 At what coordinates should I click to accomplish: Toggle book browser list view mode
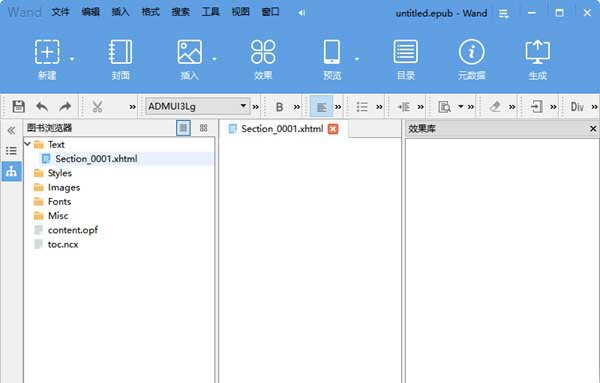(183, 128)
